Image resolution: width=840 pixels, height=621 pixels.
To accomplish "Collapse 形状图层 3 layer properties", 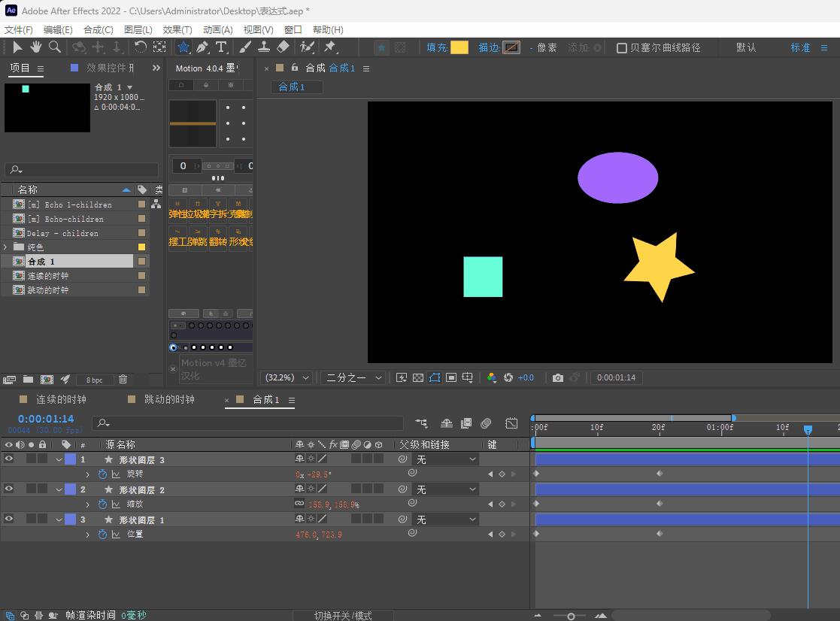I will tap(59, 459).
